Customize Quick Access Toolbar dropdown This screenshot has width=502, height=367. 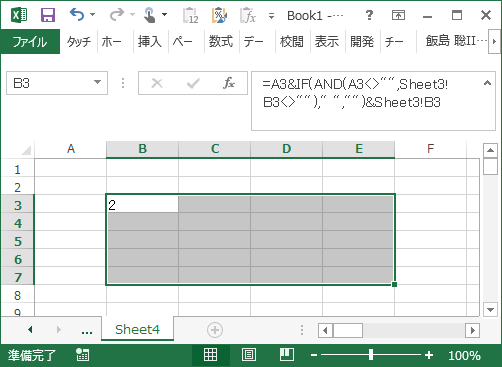[272, 16]
